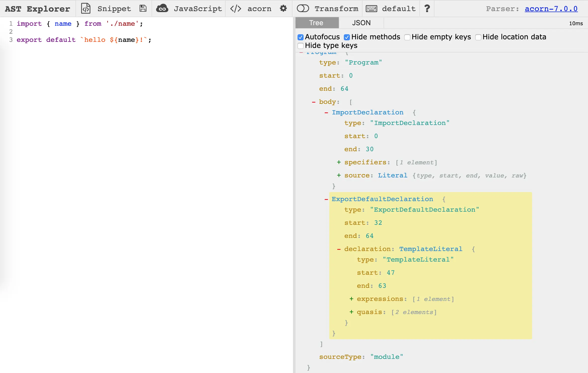
Task: Collapse the ExportDefaultDeclaration node
Action: point(326,199)
